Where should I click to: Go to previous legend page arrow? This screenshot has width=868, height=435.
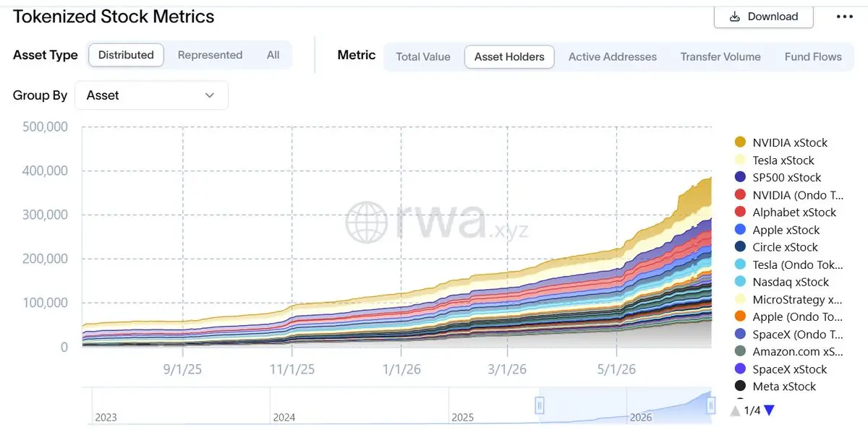(735, 410)
